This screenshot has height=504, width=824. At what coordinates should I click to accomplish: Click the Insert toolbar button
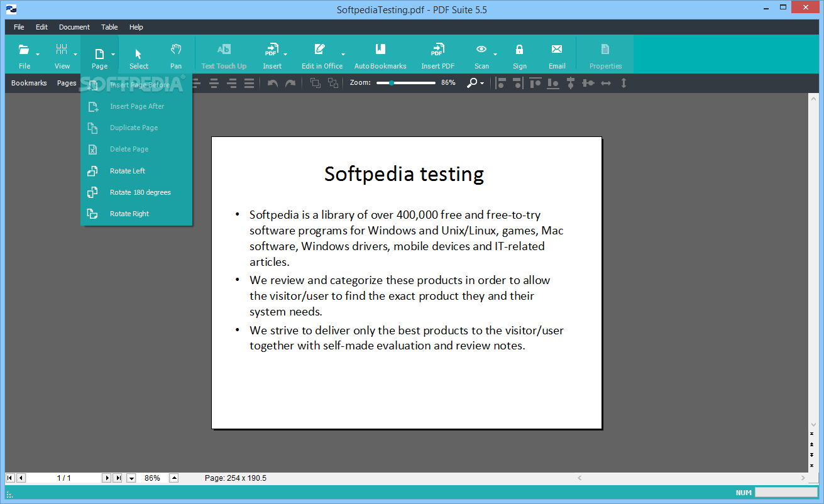tap(272, 55)
